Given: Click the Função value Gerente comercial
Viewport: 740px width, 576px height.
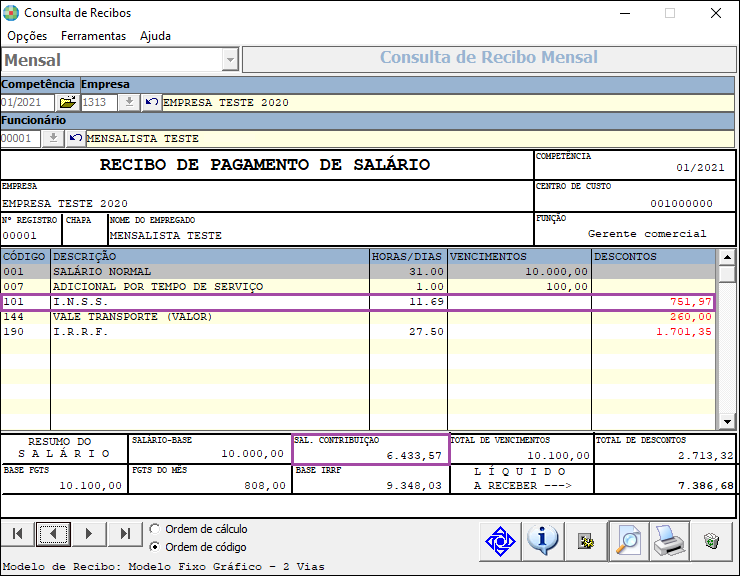Looking at the screenshot, I should click(x=647, y=234).
